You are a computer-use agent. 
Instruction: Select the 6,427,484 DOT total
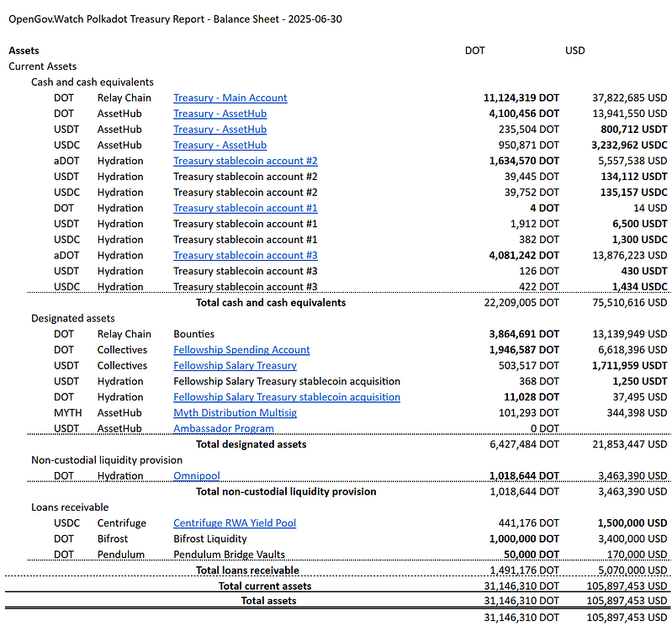[524, 444]
